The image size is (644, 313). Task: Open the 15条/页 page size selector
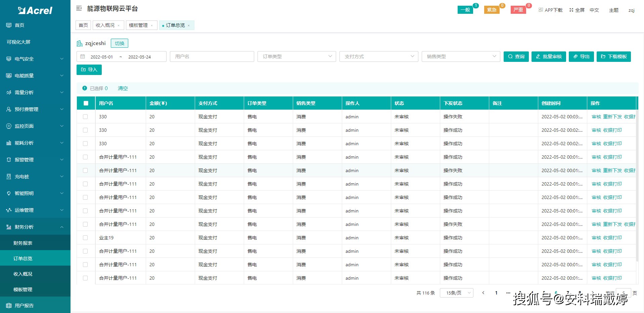(x=456, y=293)
